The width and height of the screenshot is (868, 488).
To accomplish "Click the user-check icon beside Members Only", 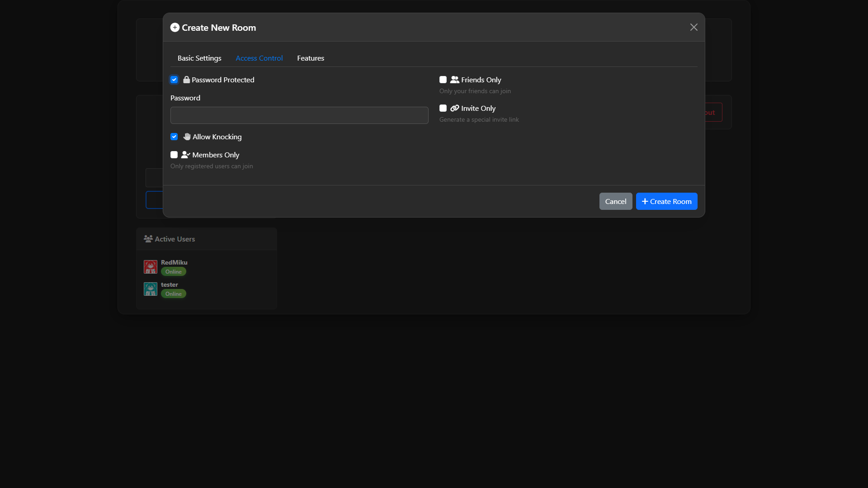I will (x=185, y=155).
